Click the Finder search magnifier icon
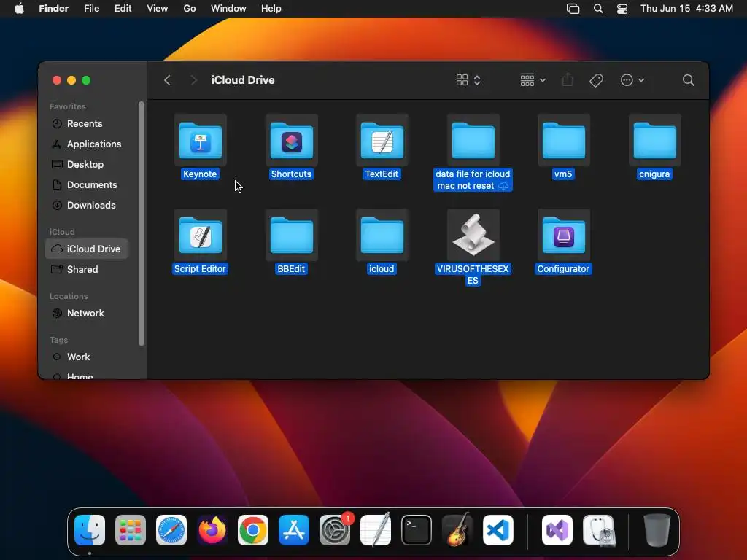Screen dimensions: 747x560 688,80
